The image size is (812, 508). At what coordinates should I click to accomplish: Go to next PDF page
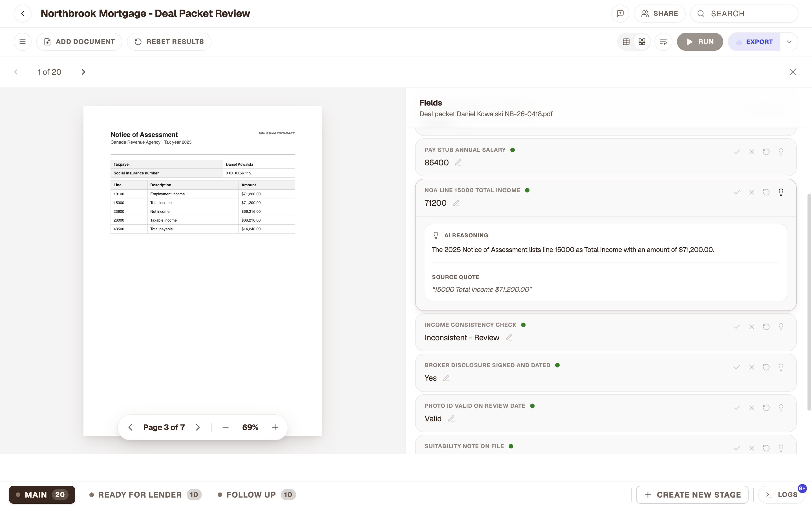tap(198, 427)
